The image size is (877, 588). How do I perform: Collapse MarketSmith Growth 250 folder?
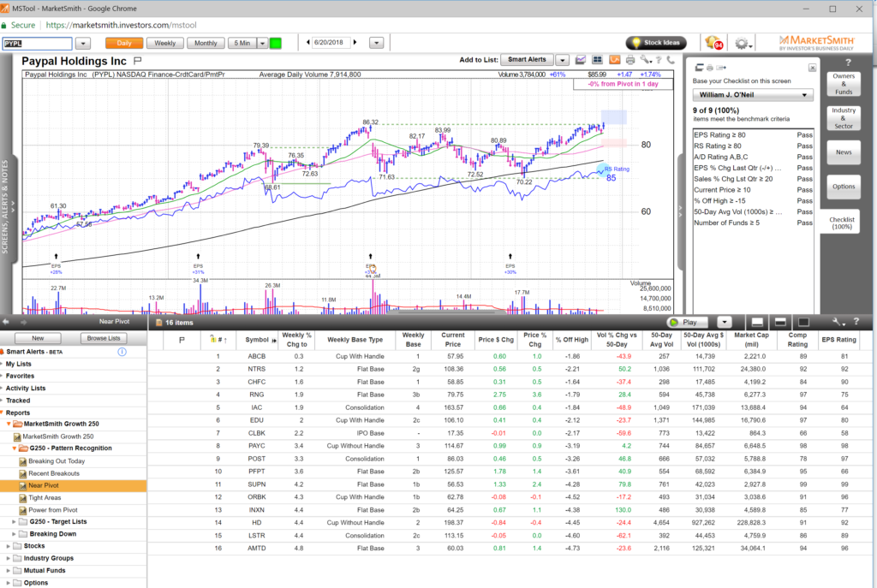click(9, 424)
